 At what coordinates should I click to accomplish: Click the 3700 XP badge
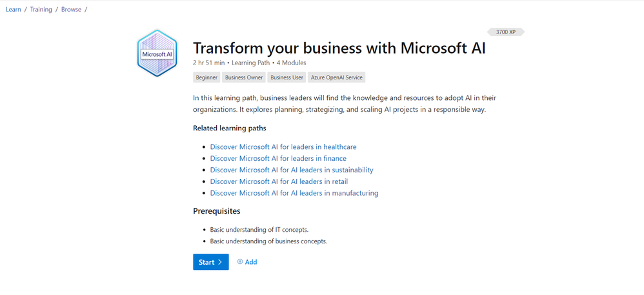pos(506,32)
